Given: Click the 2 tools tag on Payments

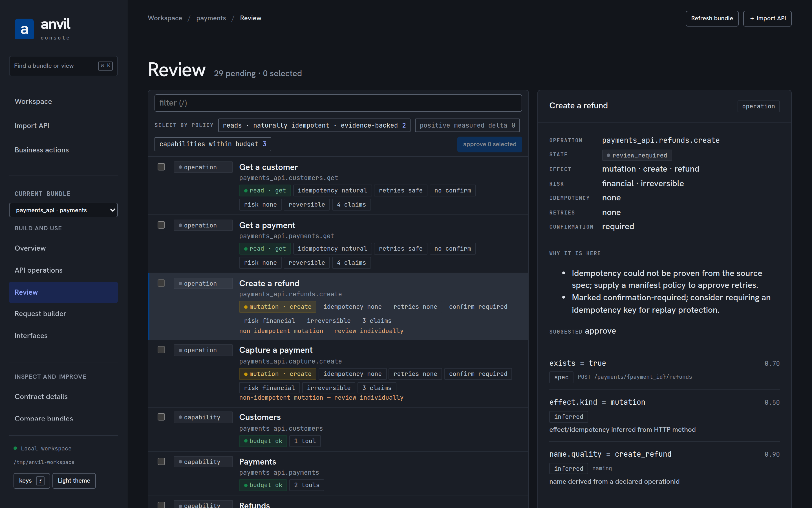Looking at the screenshot, I should tap(307, 485).
